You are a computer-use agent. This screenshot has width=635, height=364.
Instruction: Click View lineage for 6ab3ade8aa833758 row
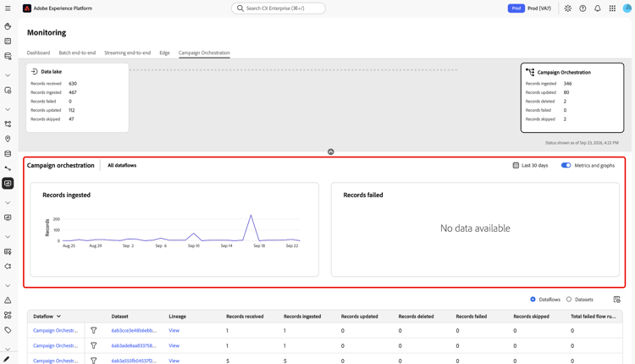pos(174,345)
